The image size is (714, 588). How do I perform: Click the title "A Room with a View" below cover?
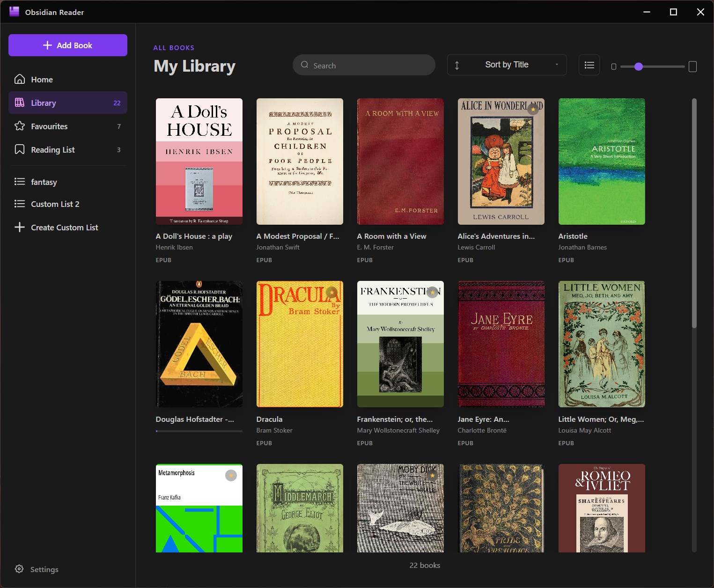point(391,236)
